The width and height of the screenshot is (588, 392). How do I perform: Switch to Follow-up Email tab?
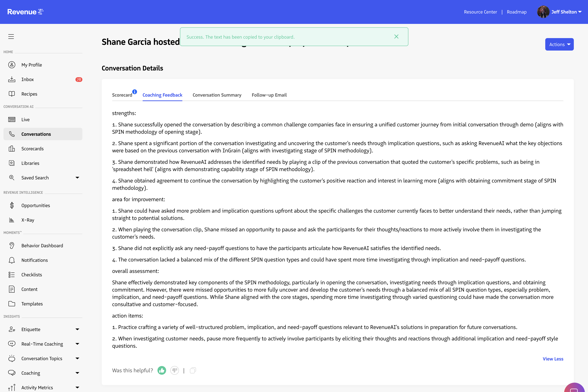pyautogui.click(x=269, y=95)
